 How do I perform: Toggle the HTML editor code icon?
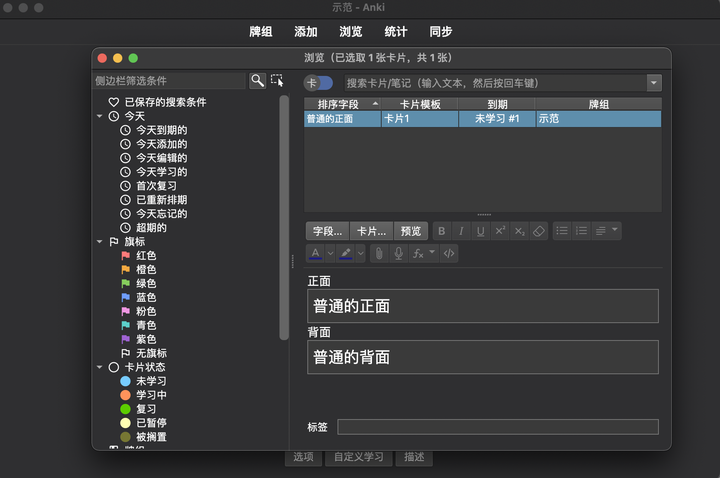pos(449,253)
